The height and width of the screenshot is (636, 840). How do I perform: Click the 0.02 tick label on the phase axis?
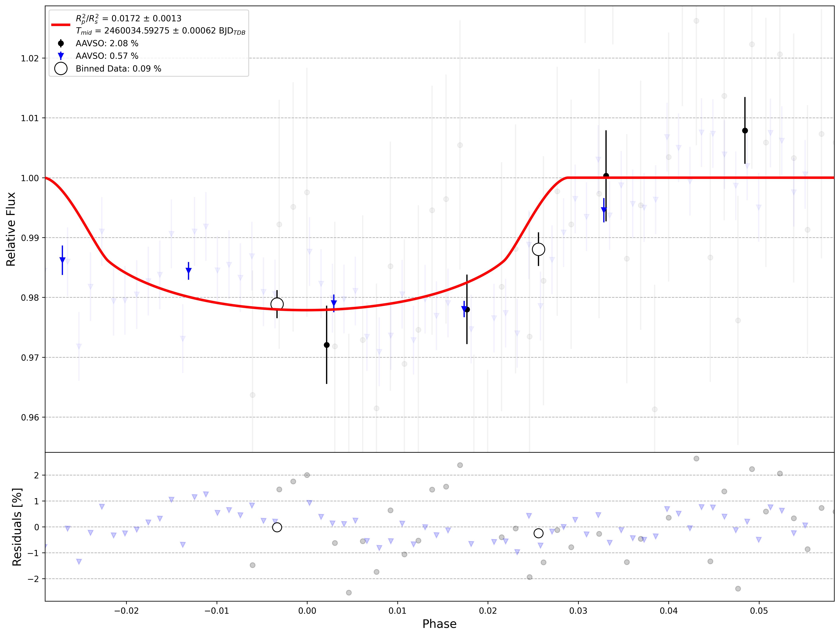click(488, 611)
